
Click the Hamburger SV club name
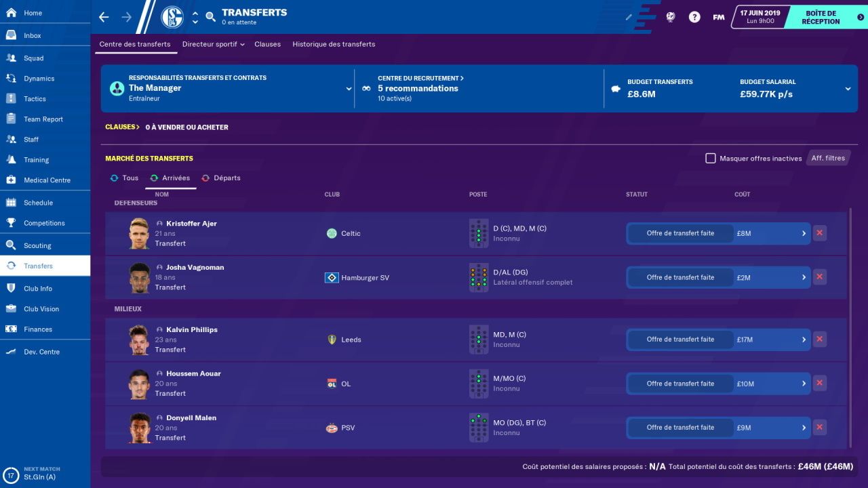point(365,278)
